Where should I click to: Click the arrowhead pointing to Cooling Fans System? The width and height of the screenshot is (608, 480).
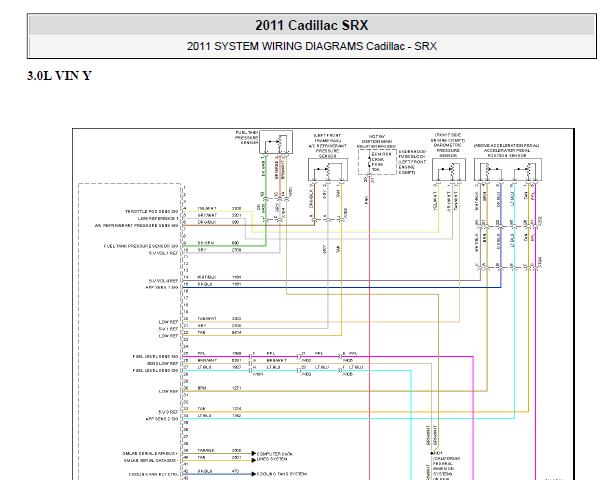pyautogui.click(x=254, y=474)
